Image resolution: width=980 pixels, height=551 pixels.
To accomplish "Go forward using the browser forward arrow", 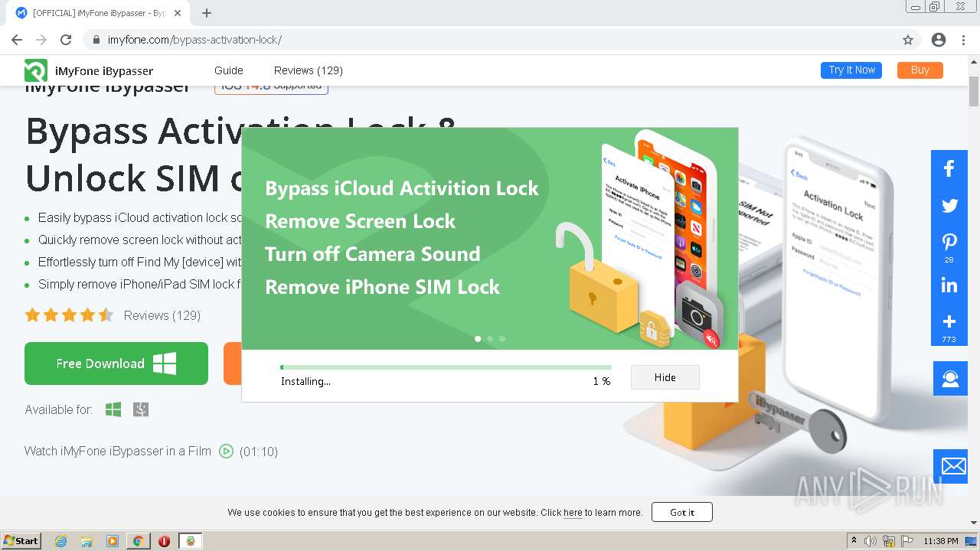I will click(41, 40).
